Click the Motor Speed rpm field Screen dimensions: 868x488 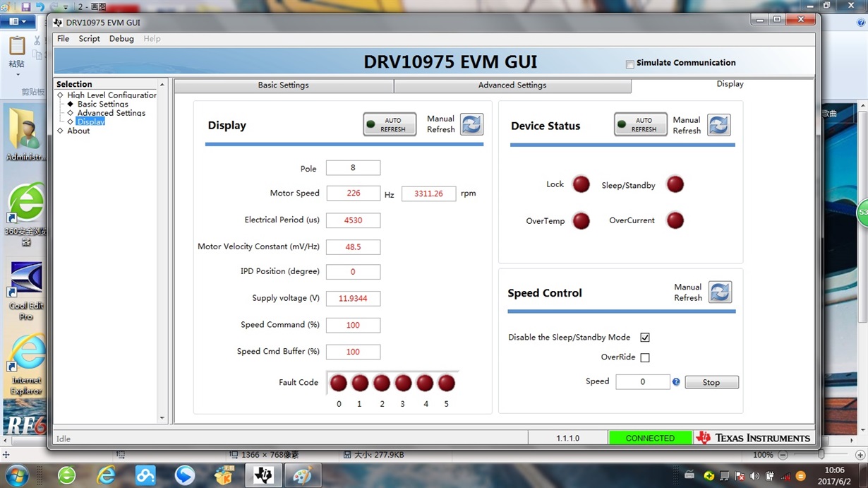click(429, 194)
